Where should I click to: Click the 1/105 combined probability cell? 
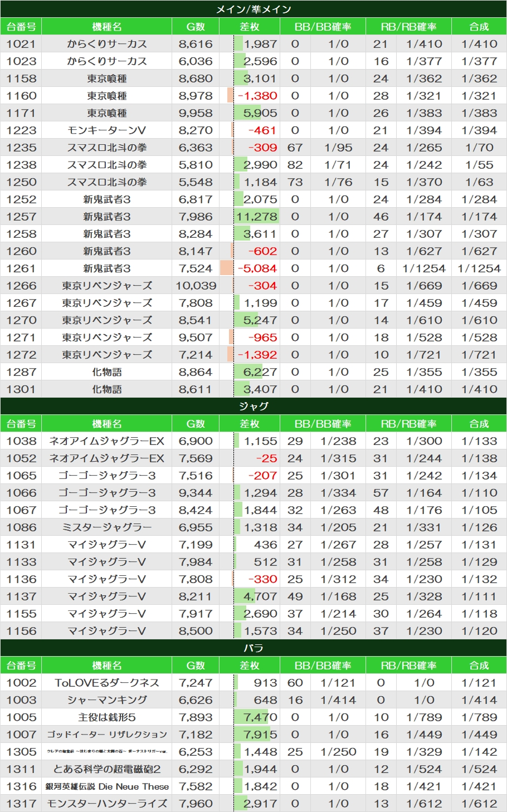[479, 510]
